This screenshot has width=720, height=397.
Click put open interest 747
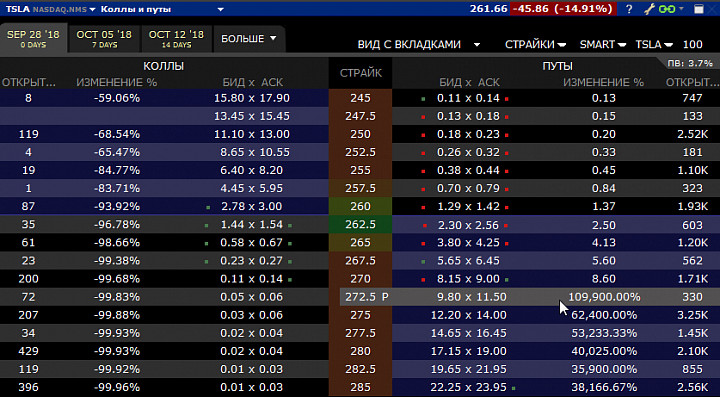[692, 98]
